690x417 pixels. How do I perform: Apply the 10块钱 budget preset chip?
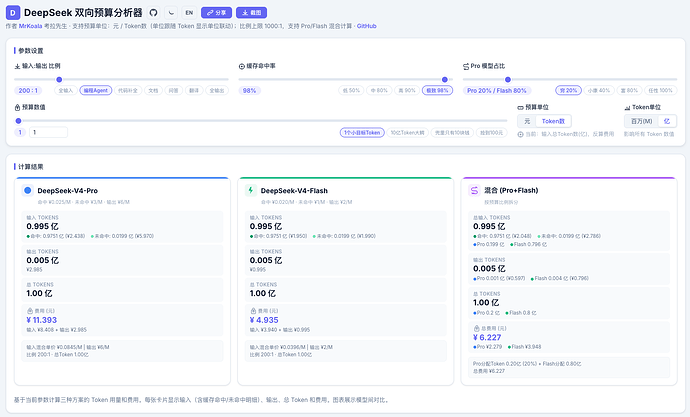[x=452, y=132]
